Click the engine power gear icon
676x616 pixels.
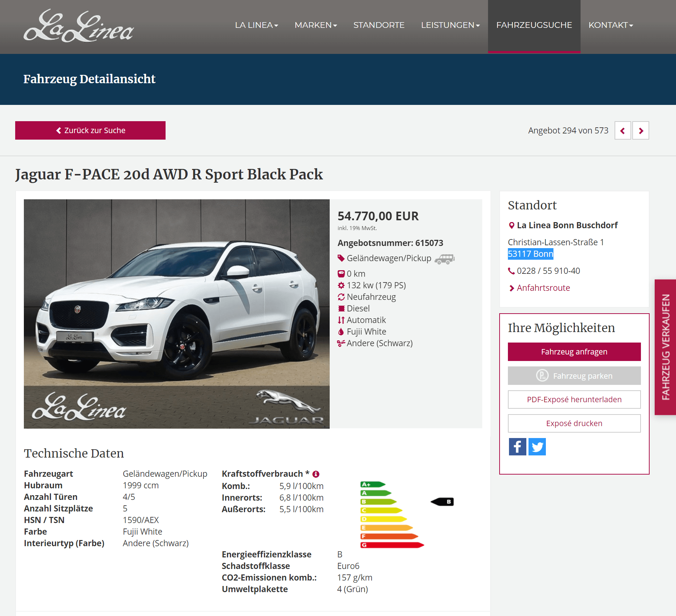pyautogui.click(x=341, y=285)
